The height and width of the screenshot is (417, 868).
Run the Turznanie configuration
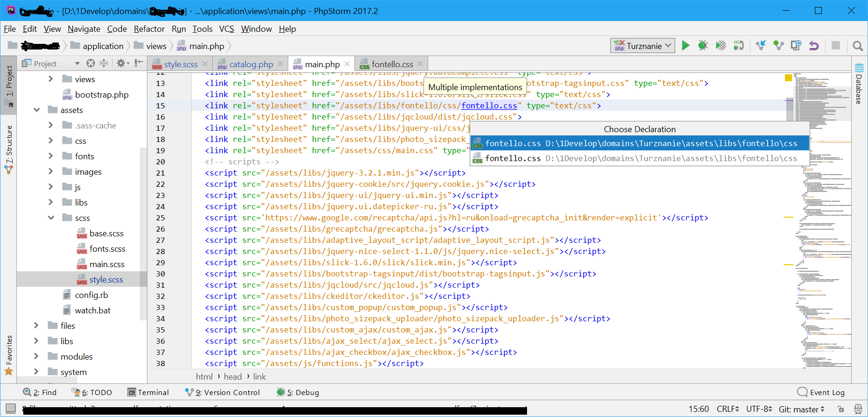point(685,45)
